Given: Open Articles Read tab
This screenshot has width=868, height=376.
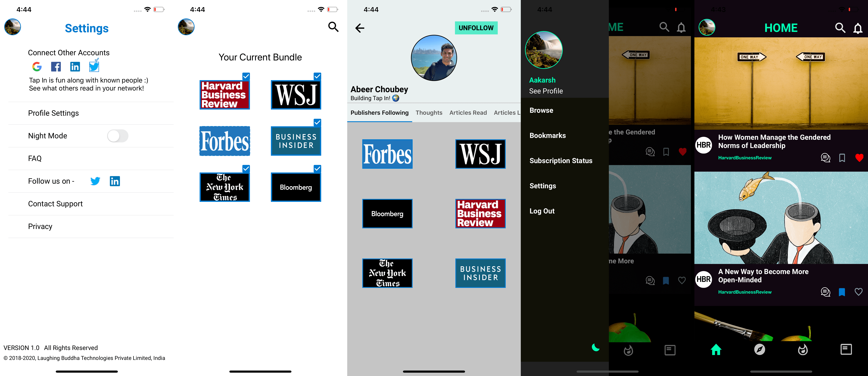Looking at the screenshot, I should (468, 113).
